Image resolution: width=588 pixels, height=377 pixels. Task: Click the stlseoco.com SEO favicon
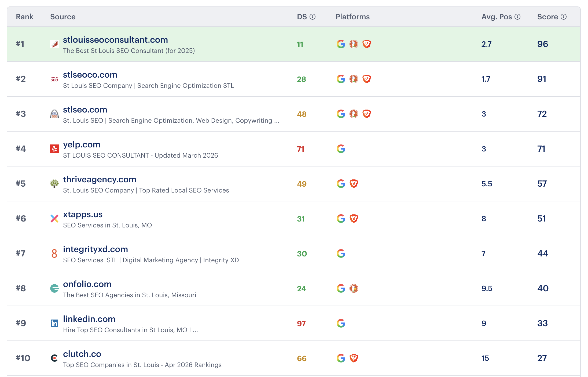tap(54, 79)
